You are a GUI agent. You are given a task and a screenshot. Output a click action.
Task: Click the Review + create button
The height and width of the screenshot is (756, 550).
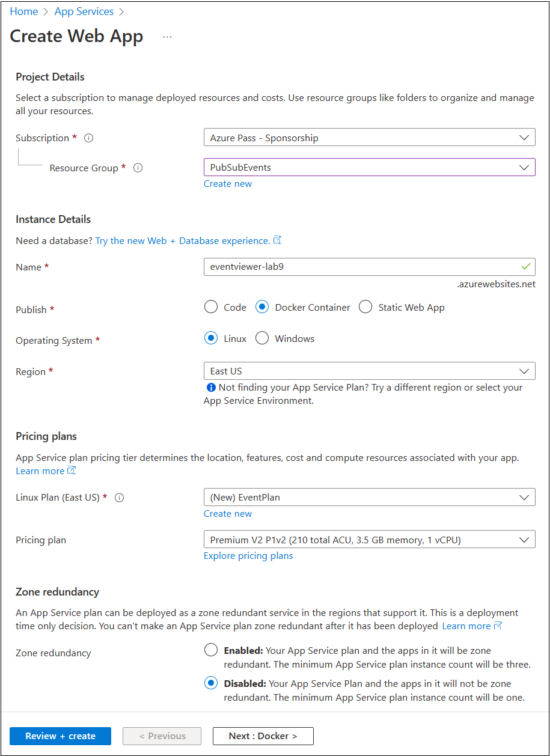pyautogui.click(x=60, y=736)
